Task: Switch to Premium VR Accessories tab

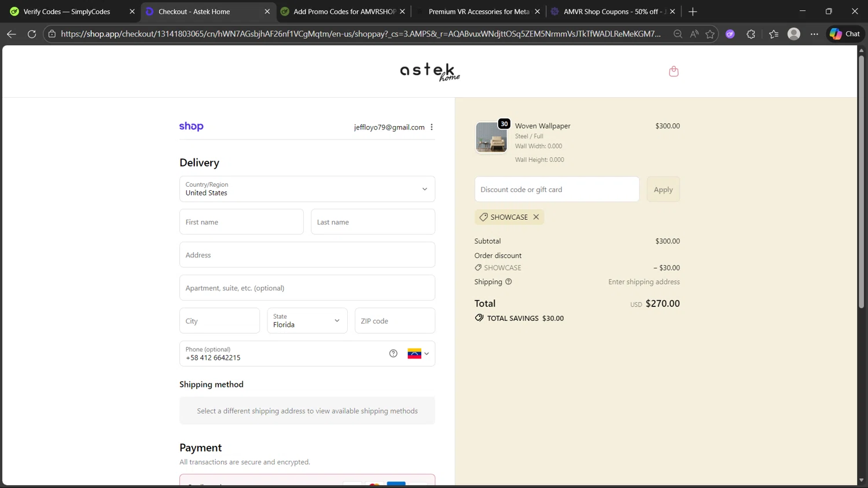Action: click(x=479, y=12)
